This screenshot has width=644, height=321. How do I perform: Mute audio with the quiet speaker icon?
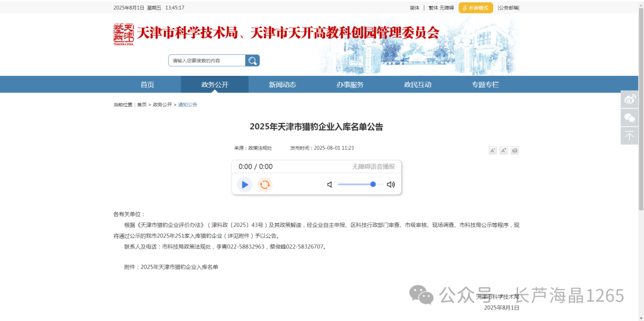(x=330, y=184)
